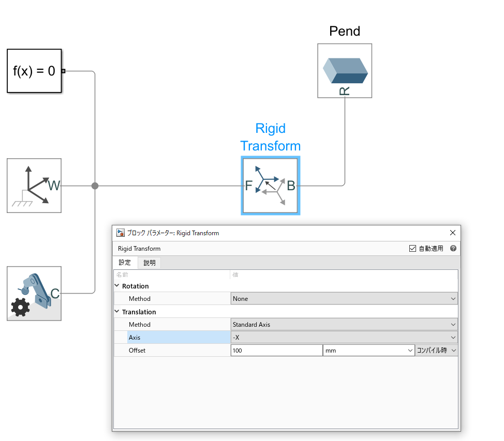504x441 pixels.
Task: Click the Simulink icon in the dialog title bar
Action: coord(120,233)
